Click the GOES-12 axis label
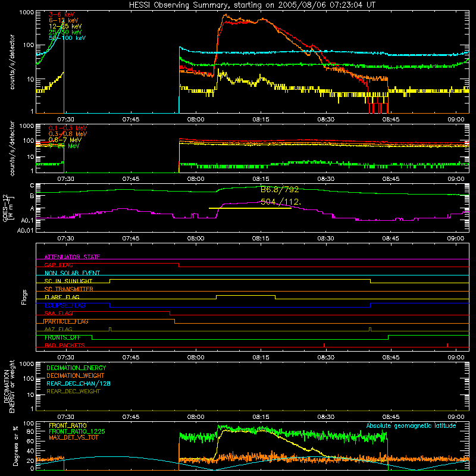The image size is (476, 476). 8,208
